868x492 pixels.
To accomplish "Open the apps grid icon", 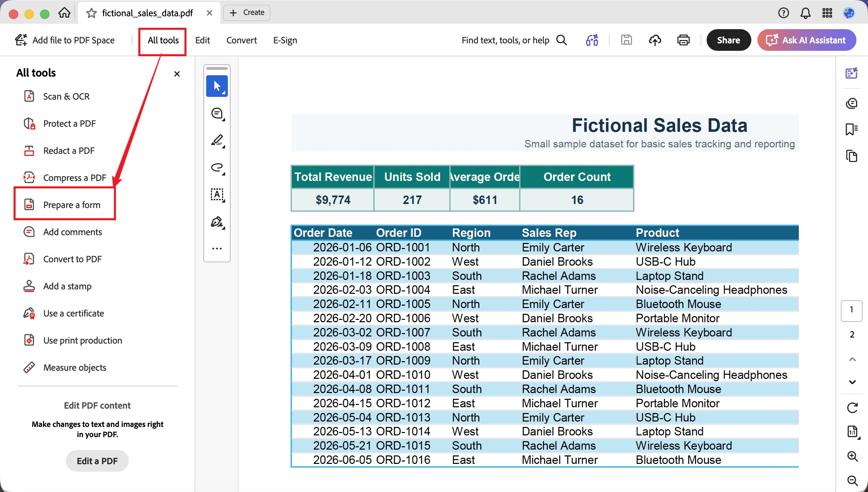I will pyautogui.click(x=827, y=13).
